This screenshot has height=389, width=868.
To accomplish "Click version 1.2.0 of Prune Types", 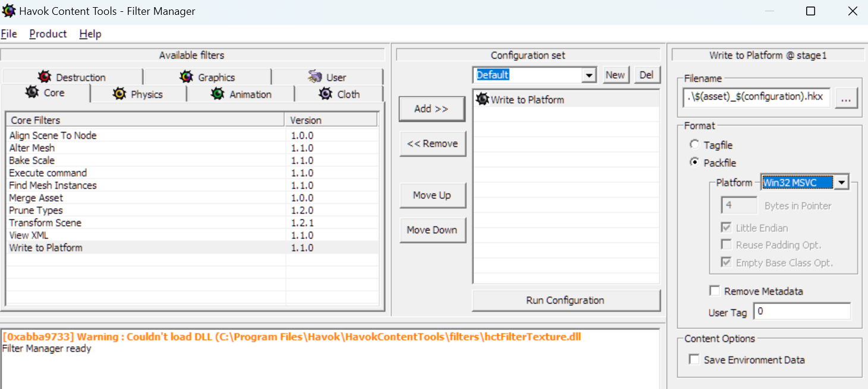I will point(302,210).
